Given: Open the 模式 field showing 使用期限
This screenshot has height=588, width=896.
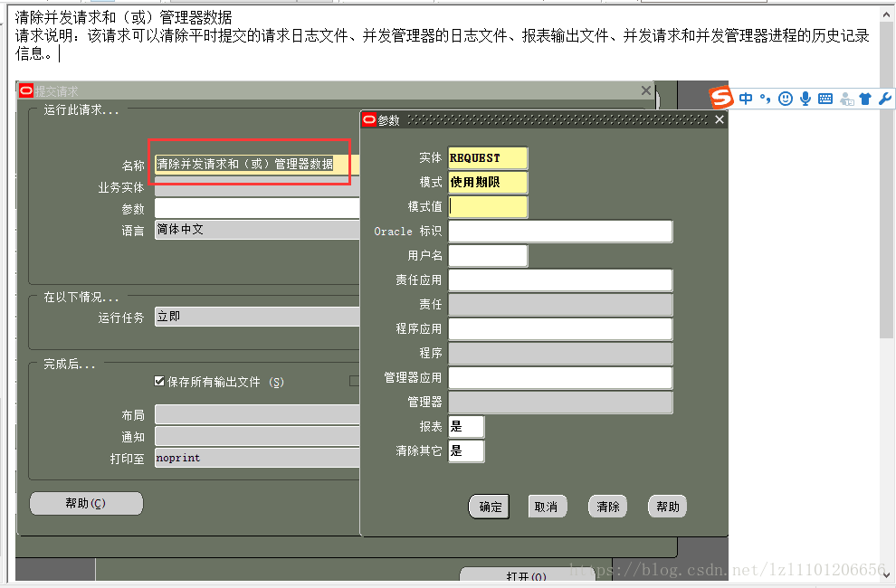Looking at the screenshot, I should point(488,183).
